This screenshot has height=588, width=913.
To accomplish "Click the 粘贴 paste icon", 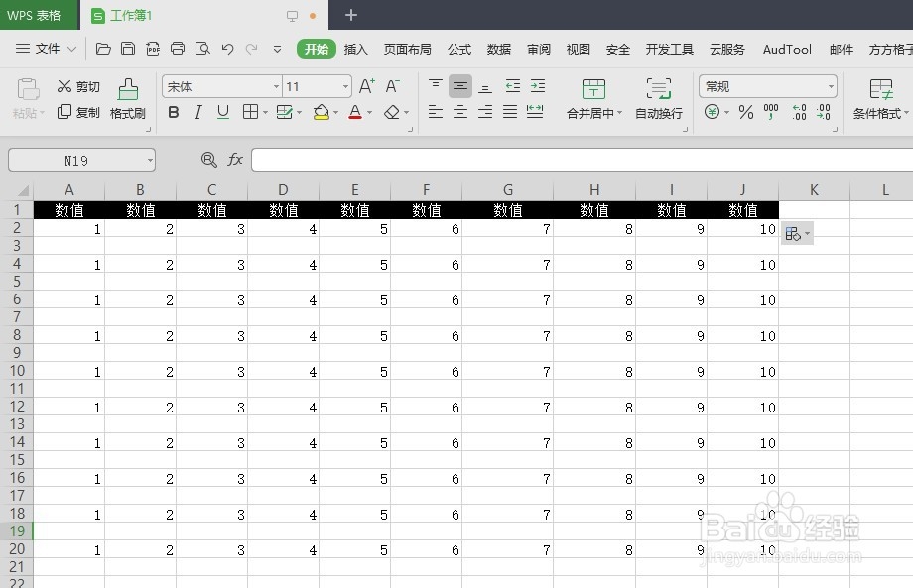I will 28,89.
